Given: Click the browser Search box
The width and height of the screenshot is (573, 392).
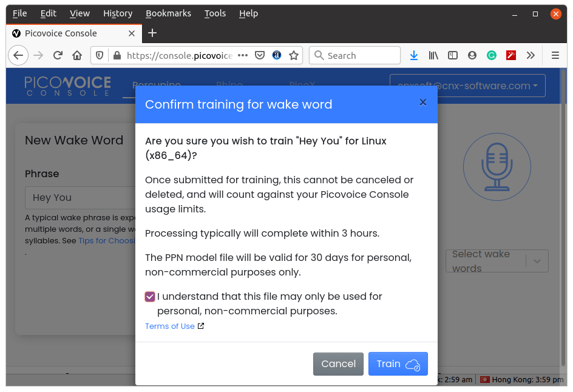Looking at the screenshot, I should click(354, 55).
